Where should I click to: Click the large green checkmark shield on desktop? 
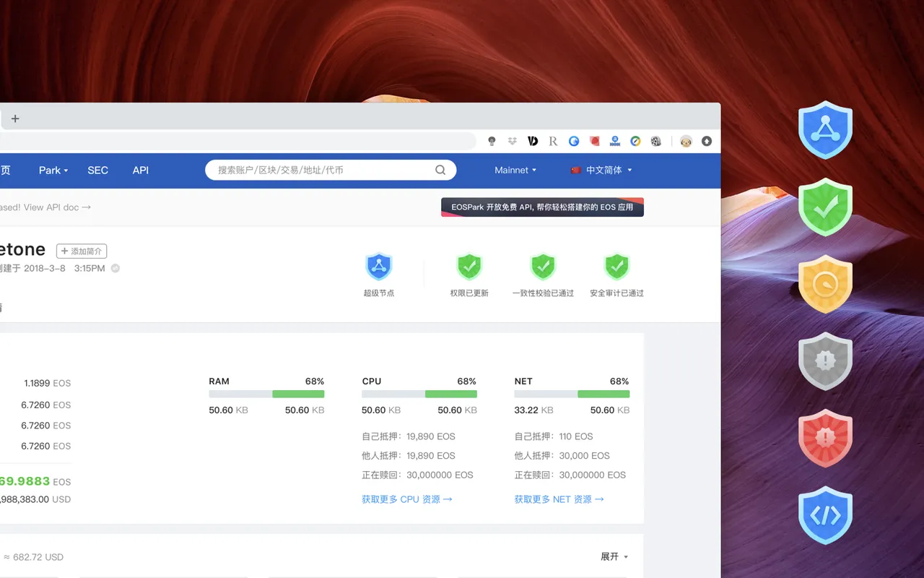tap(825, 207)
